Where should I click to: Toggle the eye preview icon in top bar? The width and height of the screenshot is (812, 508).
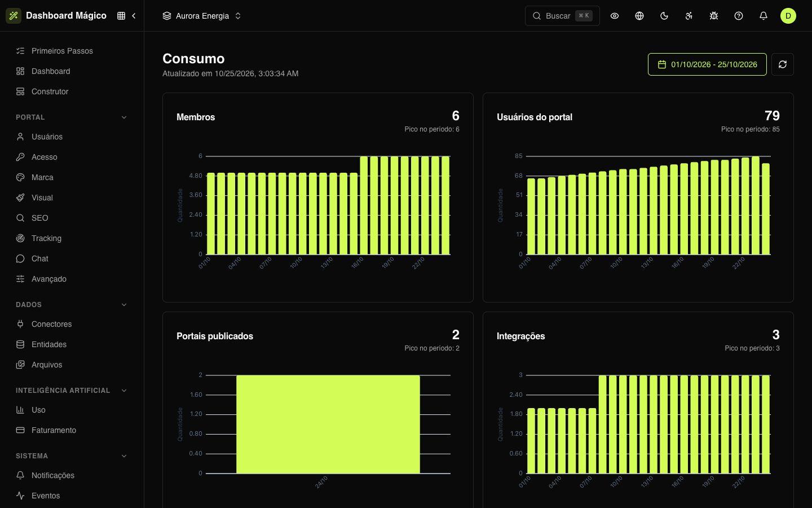[x=615, y=16]
